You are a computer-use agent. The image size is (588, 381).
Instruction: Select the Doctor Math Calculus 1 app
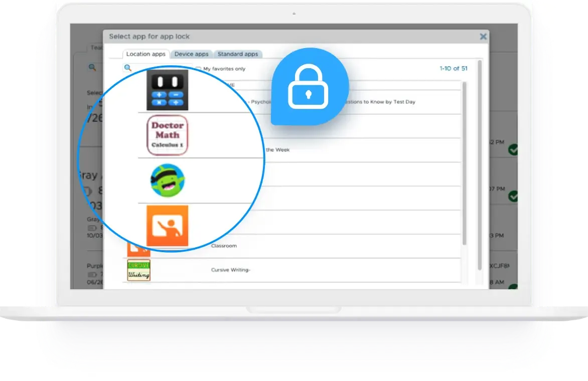point(167,135)
